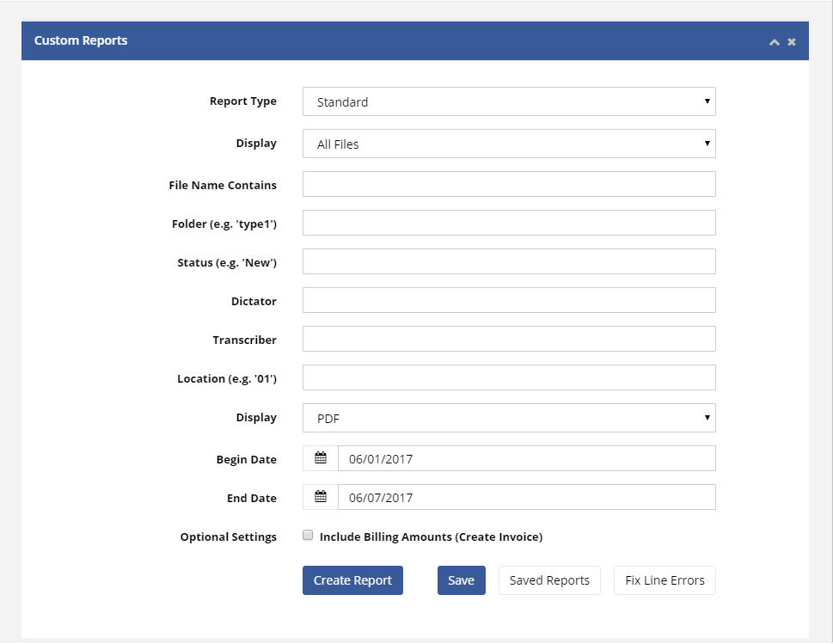
Task: Click the Begin Date text field
Action: pyautogui.click(x=526, y=458)
